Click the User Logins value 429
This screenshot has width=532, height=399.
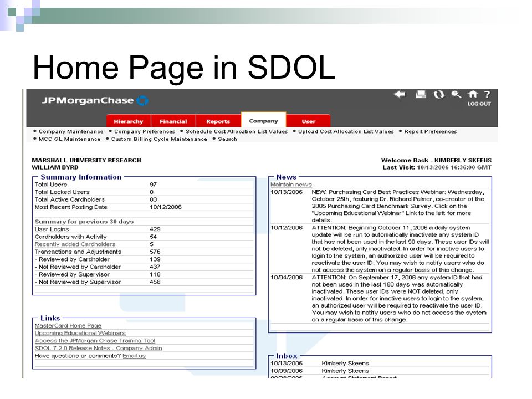tap(155, 229)
